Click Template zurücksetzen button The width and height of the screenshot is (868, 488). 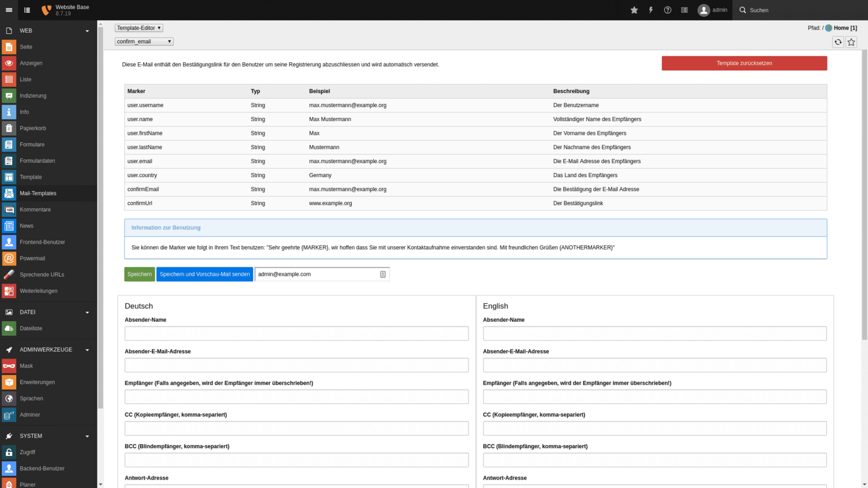click(x=744, y=63)
